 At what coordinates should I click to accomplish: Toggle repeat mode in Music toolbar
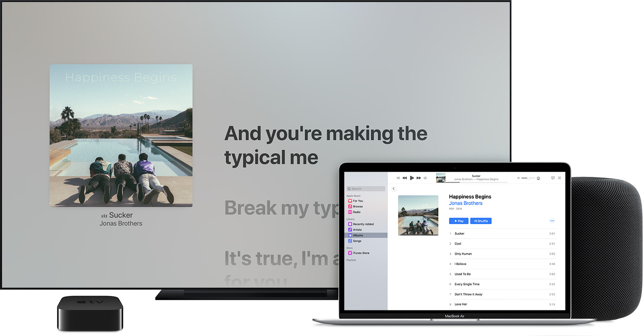click(x=425, y=178)
